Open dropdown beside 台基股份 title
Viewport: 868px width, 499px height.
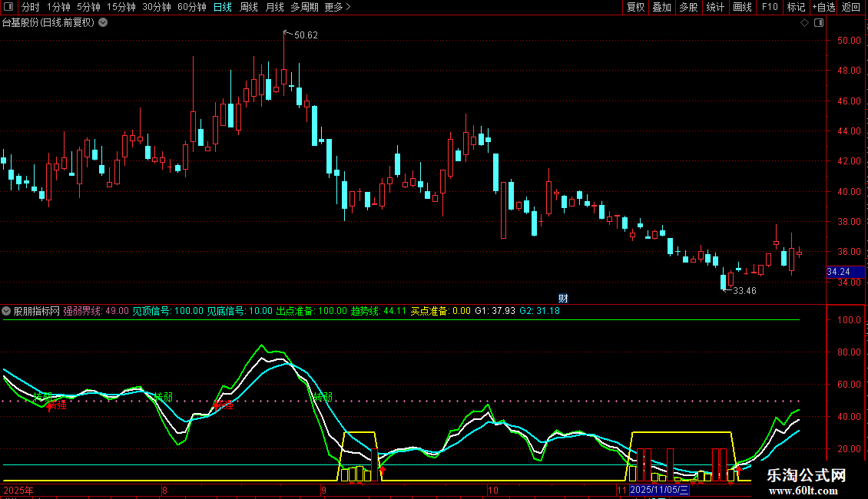(103, 23)
